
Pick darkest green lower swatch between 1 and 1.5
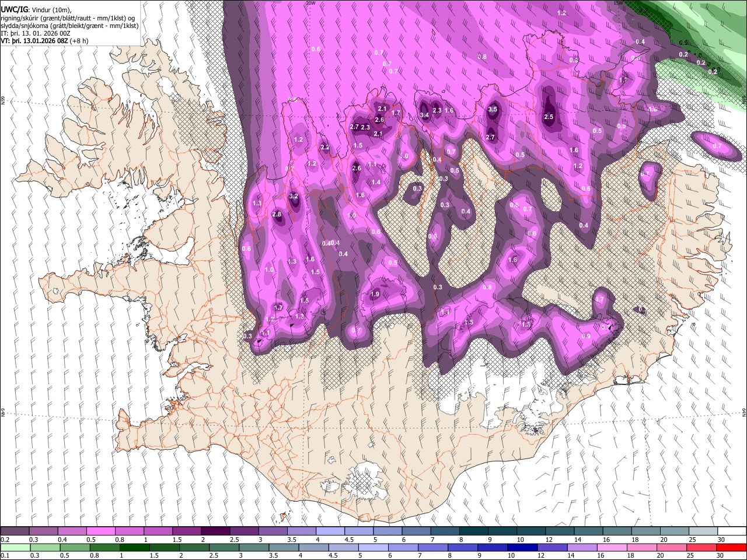(x=135, y=547)
